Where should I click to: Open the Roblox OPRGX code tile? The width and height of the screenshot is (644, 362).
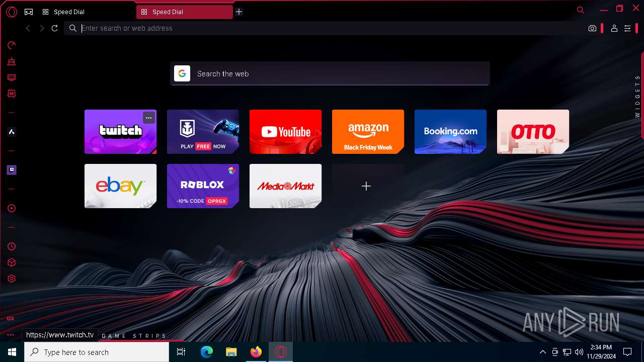coord(203,186)
